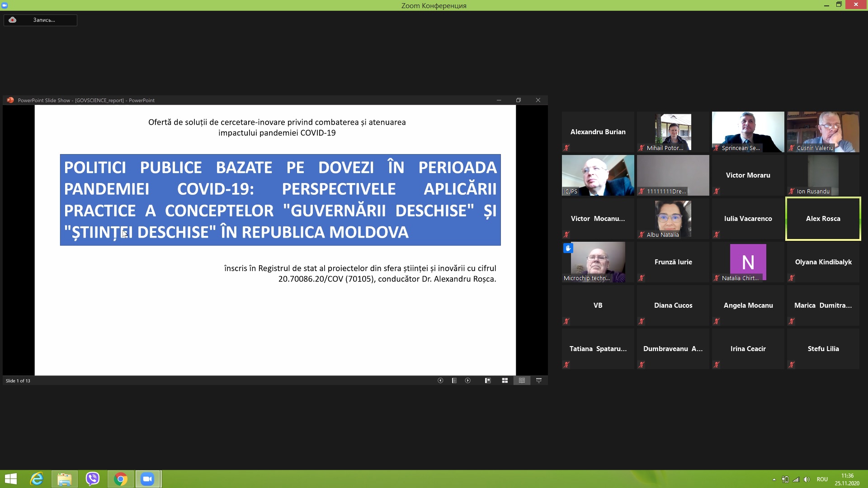Click muted mic icon on Diana Cucos tile

click(642, 321)
